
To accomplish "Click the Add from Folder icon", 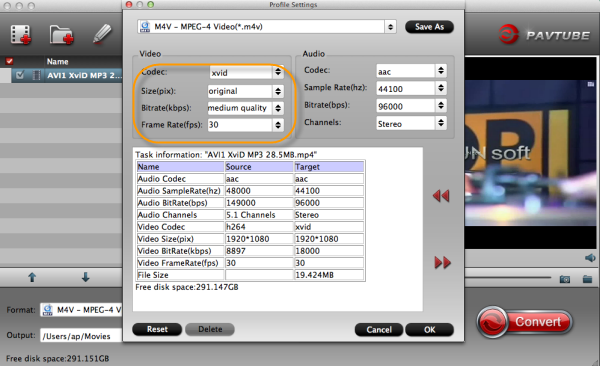I will click(61, 35).
